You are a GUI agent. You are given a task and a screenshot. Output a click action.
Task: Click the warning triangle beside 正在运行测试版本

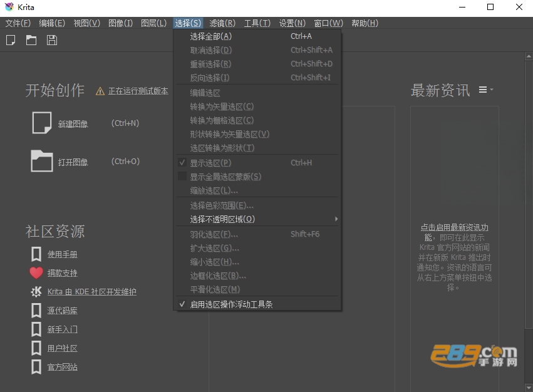pos(100,91)
